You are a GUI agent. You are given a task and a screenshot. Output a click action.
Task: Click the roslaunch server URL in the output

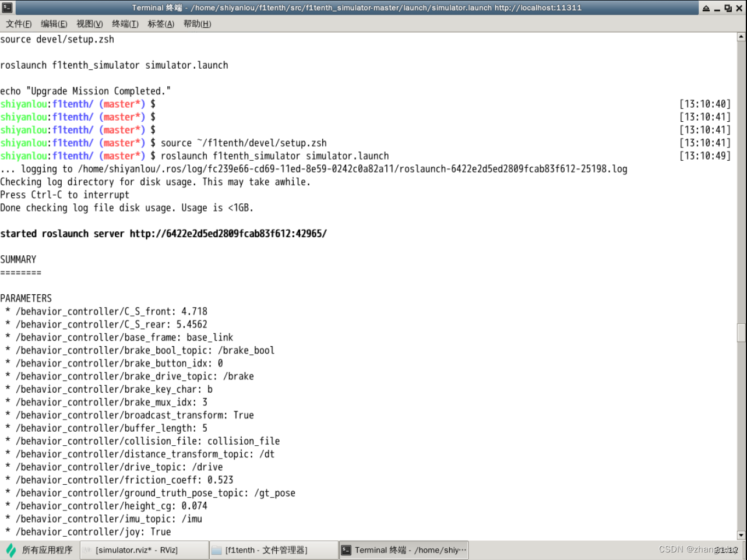point(227,233)
